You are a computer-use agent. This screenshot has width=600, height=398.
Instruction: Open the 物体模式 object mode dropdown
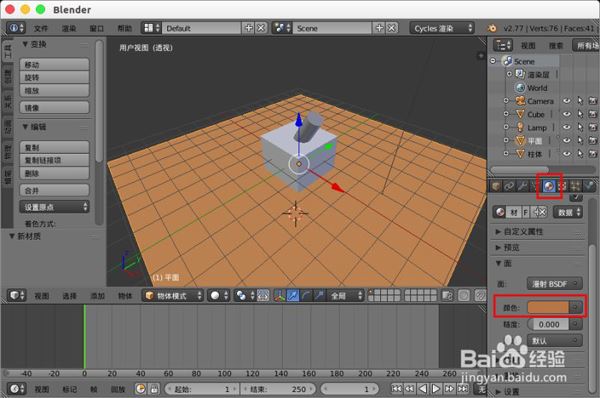click(x=173, y=295)
